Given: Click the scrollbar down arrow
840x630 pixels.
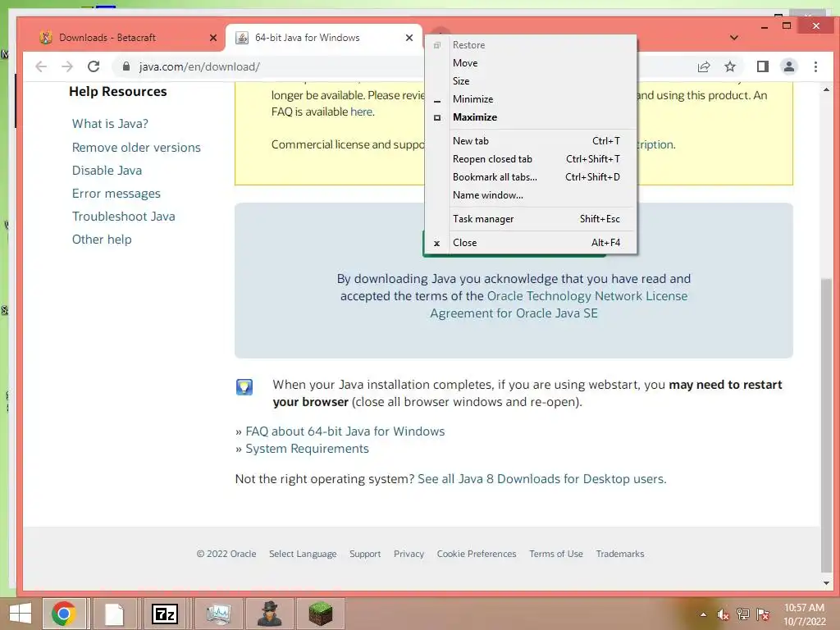Looking at the screenshot, I should 826,583.
